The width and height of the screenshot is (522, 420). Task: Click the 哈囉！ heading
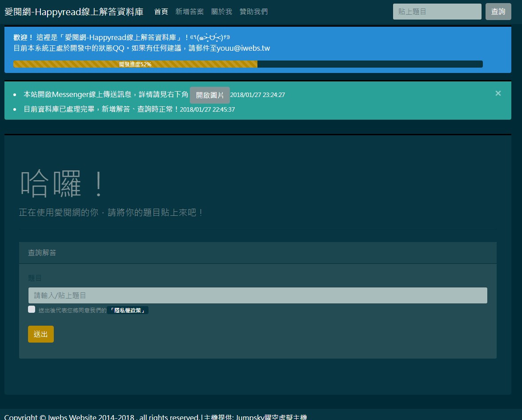click(x=62, y=183)
